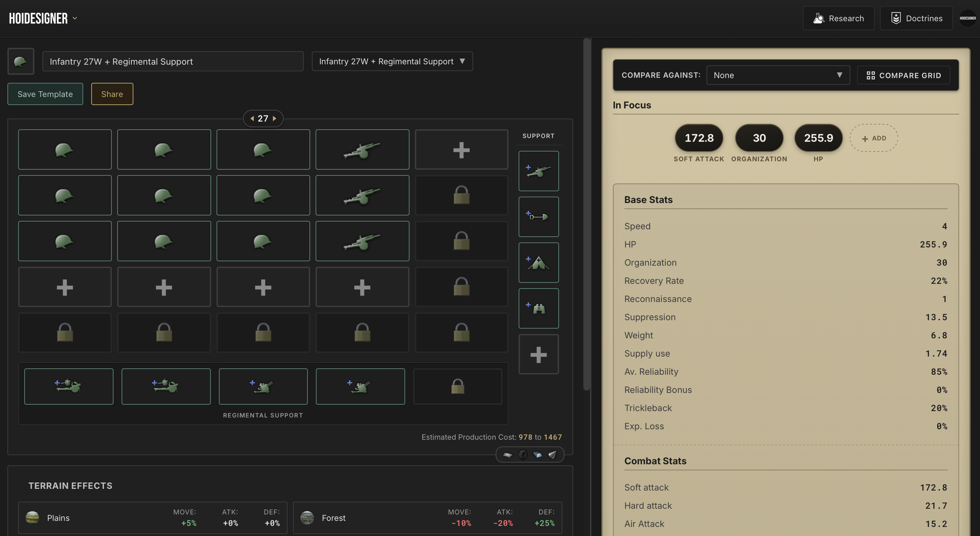Click the Suppression stat value 13.5
The image size is (980, 536).
[x=936, y=317]
